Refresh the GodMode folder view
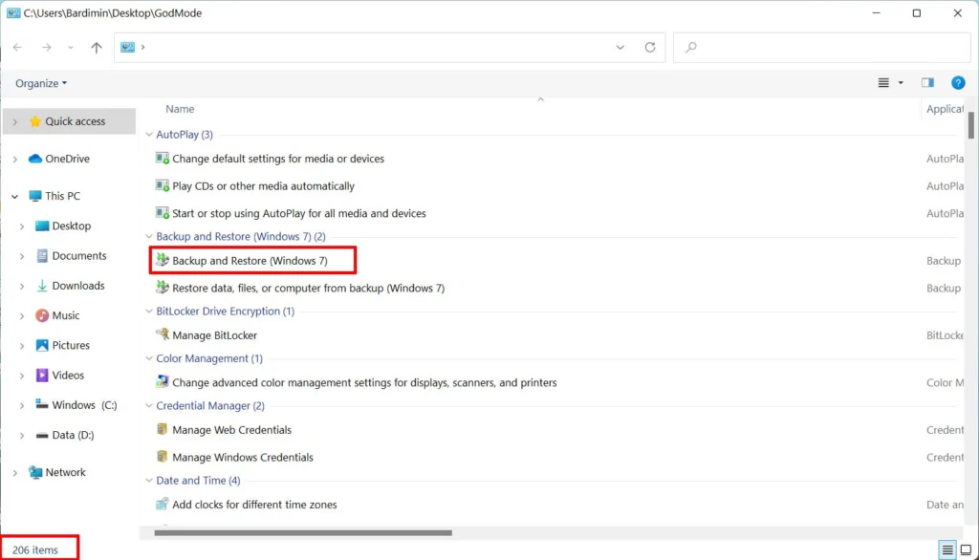 point(650,48)
